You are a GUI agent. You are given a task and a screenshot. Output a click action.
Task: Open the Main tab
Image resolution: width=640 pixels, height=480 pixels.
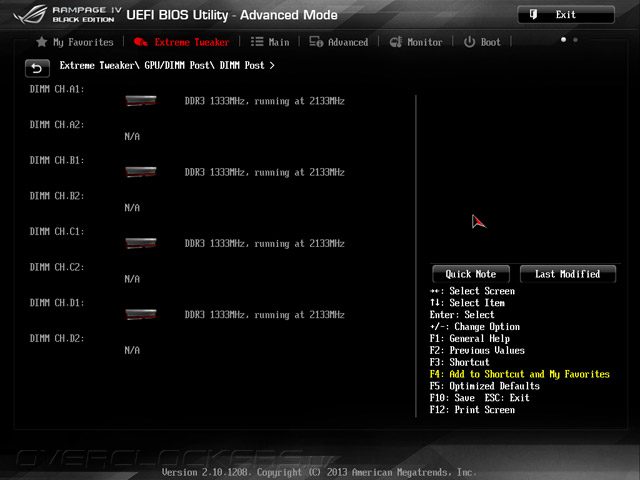(270, 42)
